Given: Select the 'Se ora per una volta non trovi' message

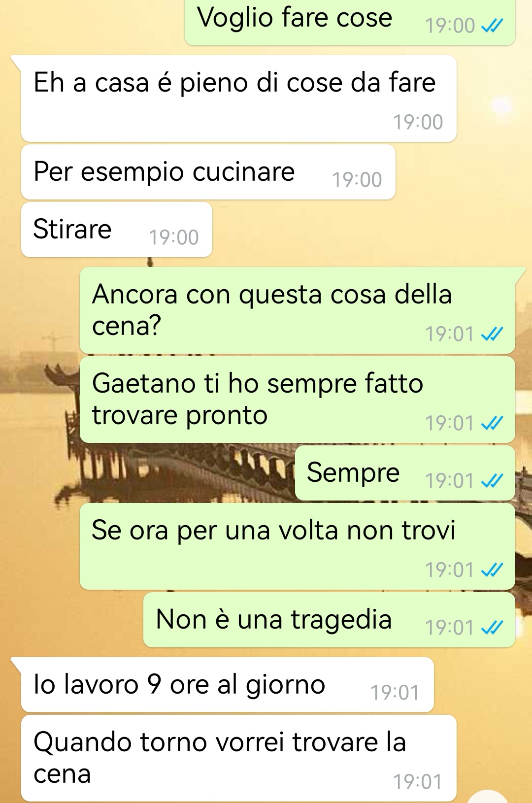Looking at the screenshot, I should point(298,546).
